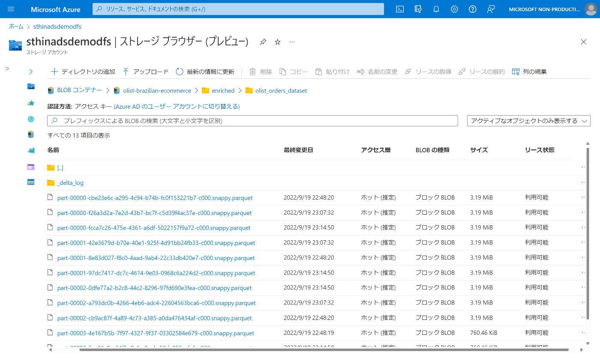Go to ホーム breadcrumb link

pos(16,27)
